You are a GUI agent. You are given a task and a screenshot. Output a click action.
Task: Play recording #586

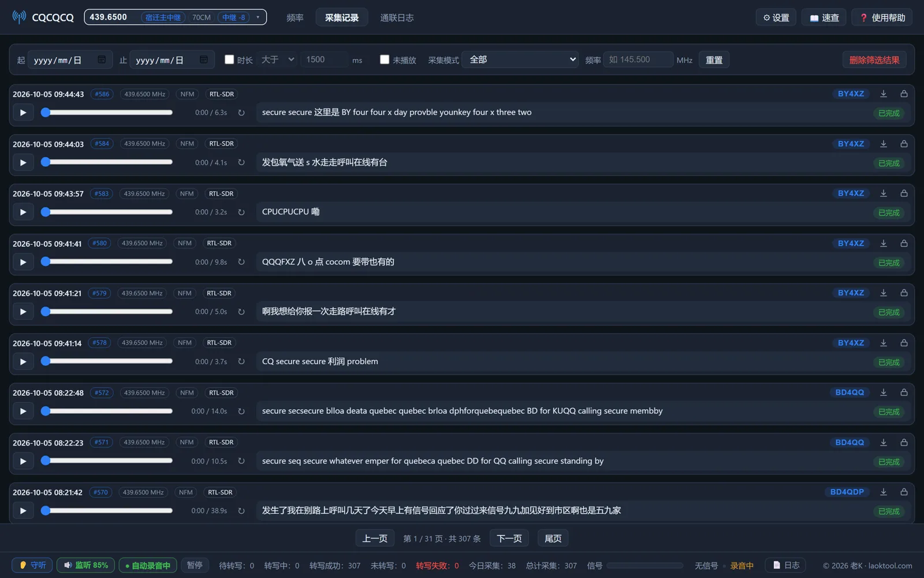coord(23,113)
